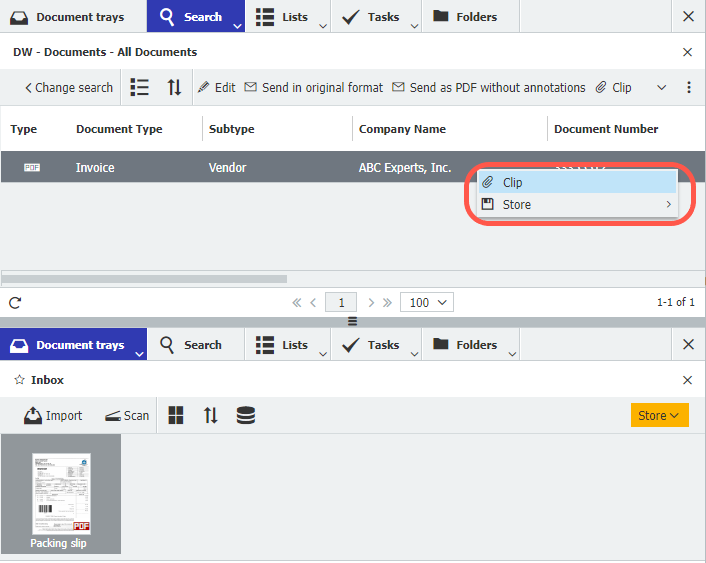The width and height of the screenshot is (706, 563).
Task: Click the database stack icon in Inbox toolbar
Action: (x=245, y=415)
